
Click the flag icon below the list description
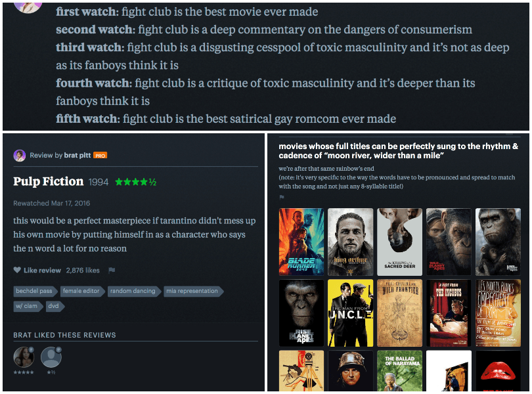pyautogui.click(x=282, y=197)
